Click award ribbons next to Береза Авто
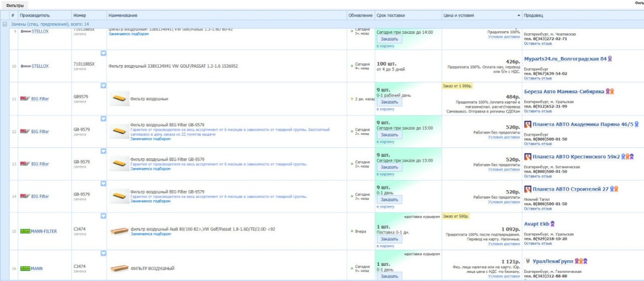Viewport: 644px width, 281px height. pos(610,91)
